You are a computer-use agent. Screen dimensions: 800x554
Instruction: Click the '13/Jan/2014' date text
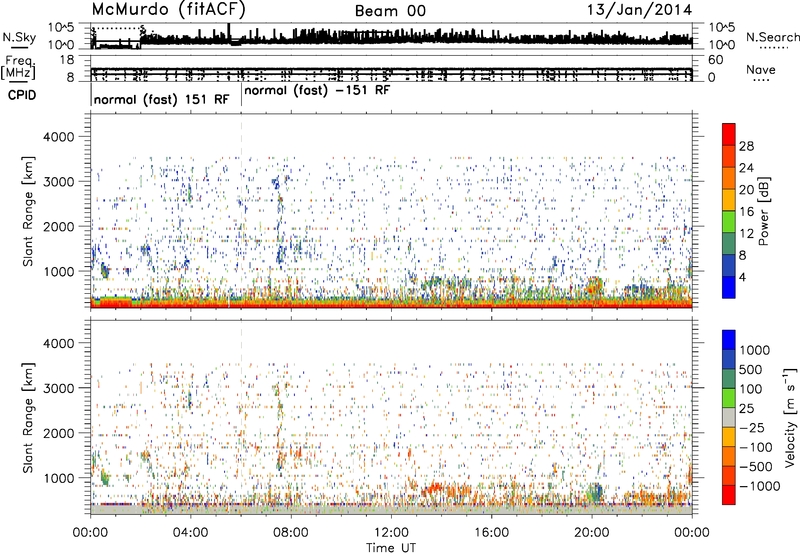(639, 10)
